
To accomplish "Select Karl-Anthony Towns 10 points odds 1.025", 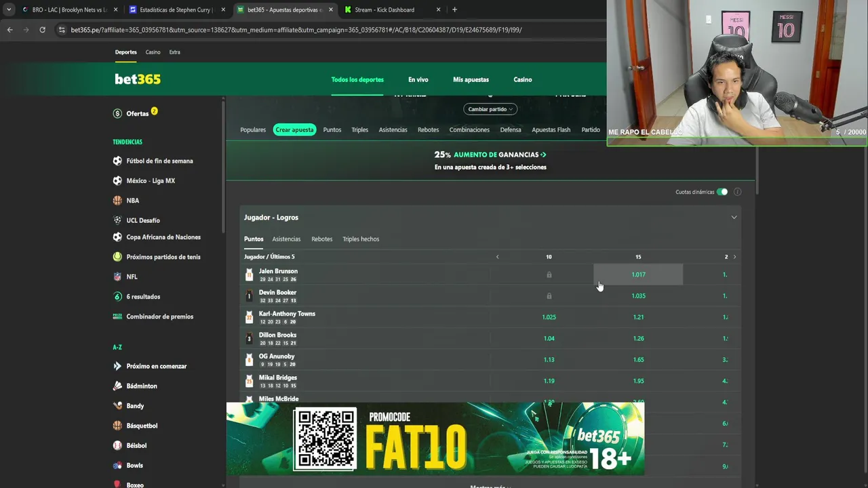I will (x=549, y=317).
